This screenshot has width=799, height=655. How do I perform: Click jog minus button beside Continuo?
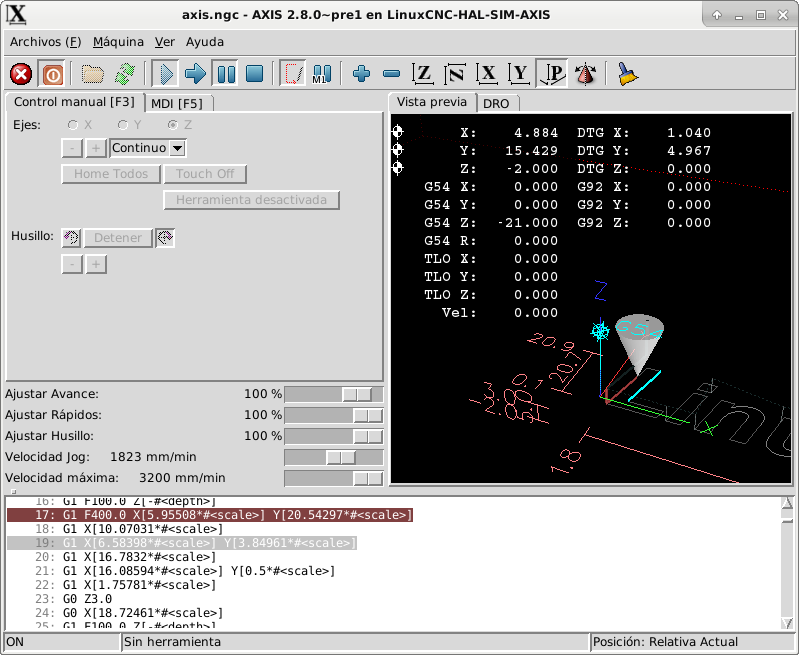click(x=72, y=148)
